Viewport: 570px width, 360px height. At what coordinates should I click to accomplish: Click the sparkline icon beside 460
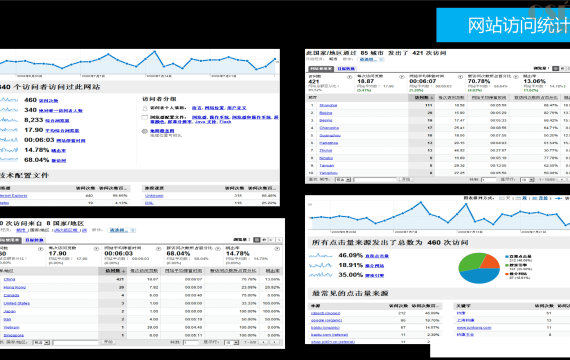[9, 100]
